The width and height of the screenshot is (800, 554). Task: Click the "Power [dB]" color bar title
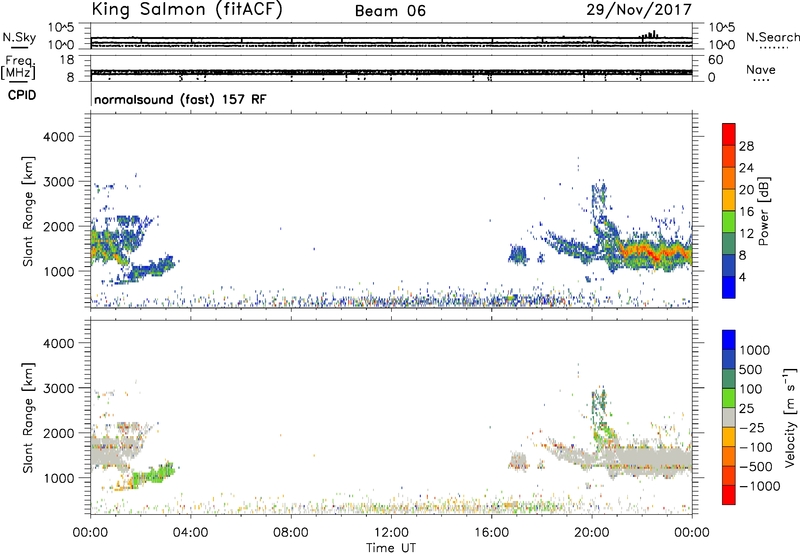(763, 211)
